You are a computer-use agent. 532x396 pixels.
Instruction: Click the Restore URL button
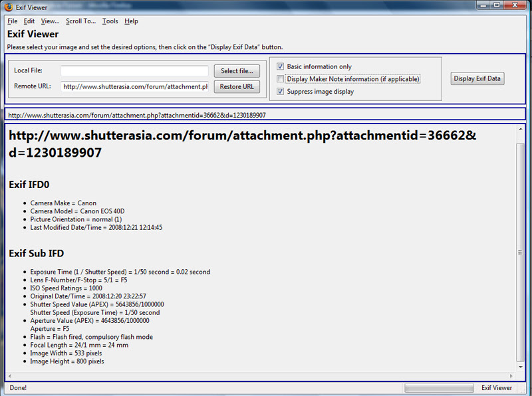click(x=237, y=86)
